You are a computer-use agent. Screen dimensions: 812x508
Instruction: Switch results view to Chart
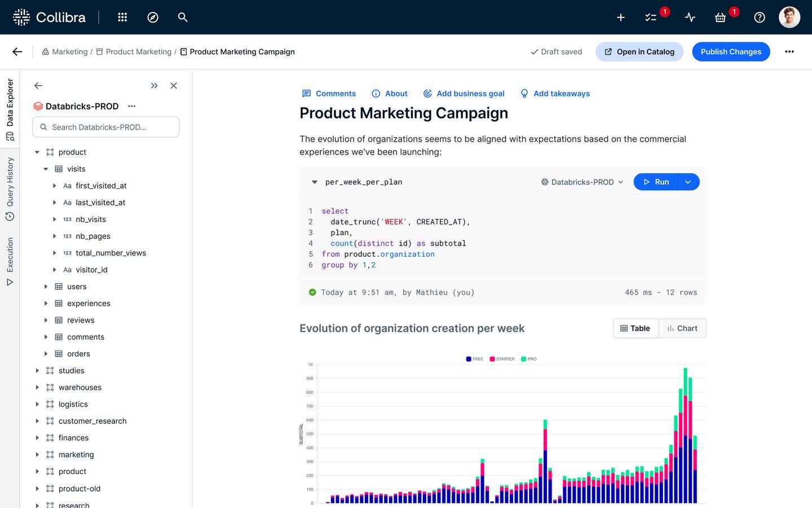tap(682, 329)
